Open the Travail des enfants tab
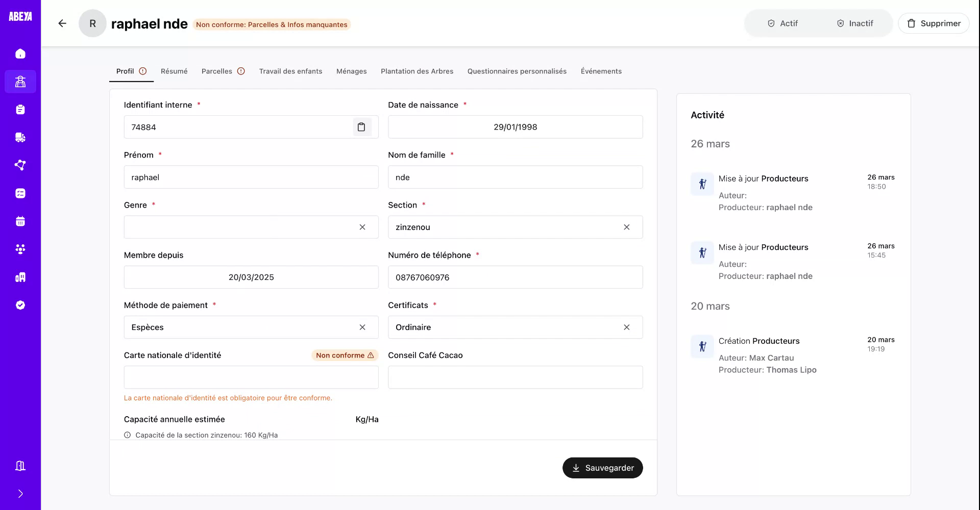980x510 pixels. (290, 71)
